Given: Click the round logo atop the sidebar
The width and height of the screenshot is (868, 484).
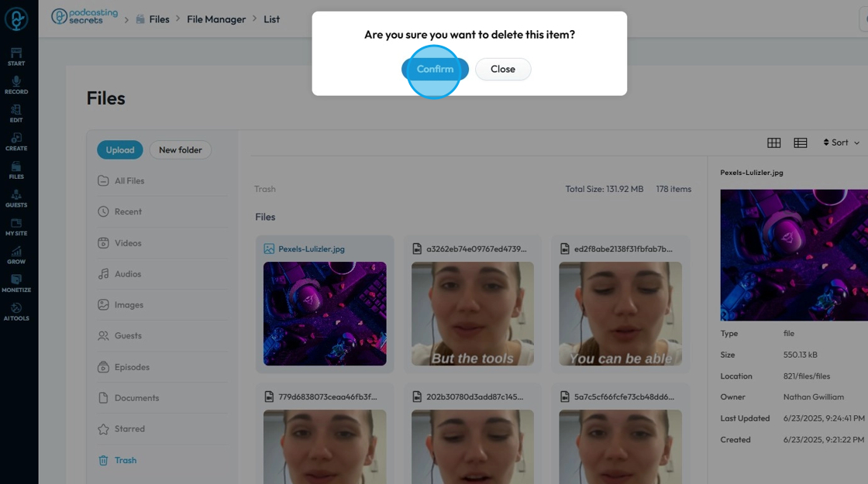Looking at the screenshot, I should click(x=16, y=19).
